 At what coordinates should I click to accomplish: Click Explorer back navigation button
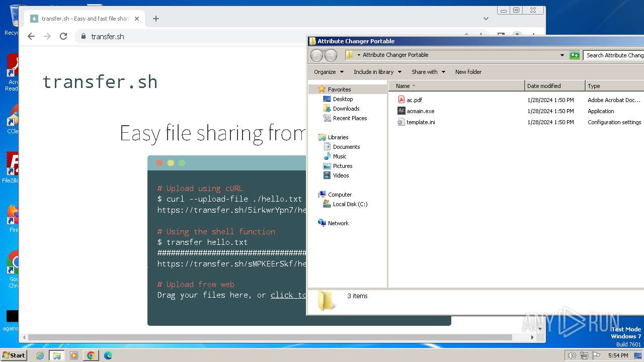(x=316, y=55)
